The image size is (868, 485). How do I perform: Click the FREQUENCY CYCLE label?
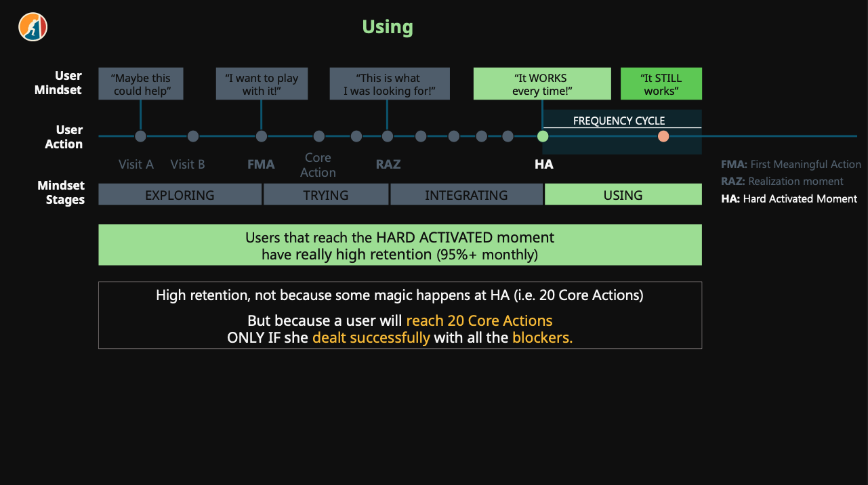point(619,121)
